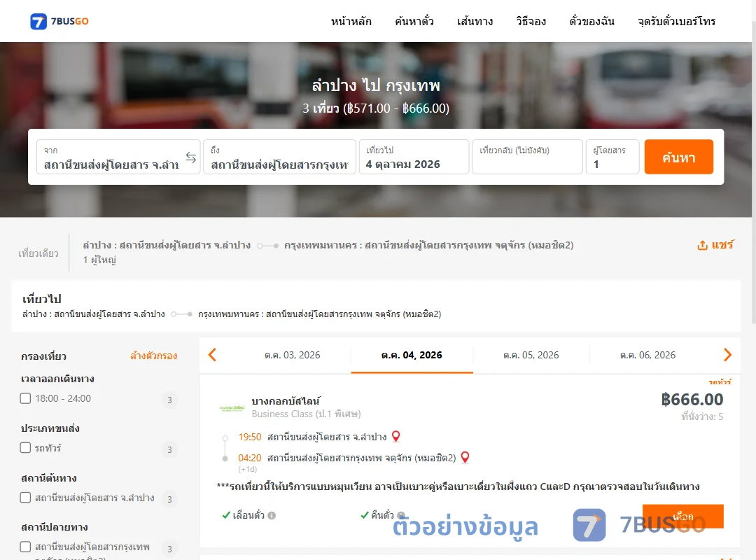Swap origin and destination stations
Viewport: 756px width, 560px height.
tap(191, 157)
